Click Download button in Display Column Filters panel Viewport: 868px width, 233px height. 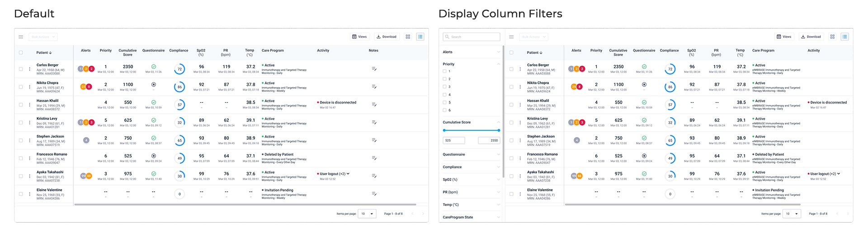click(x=811, y=37)
